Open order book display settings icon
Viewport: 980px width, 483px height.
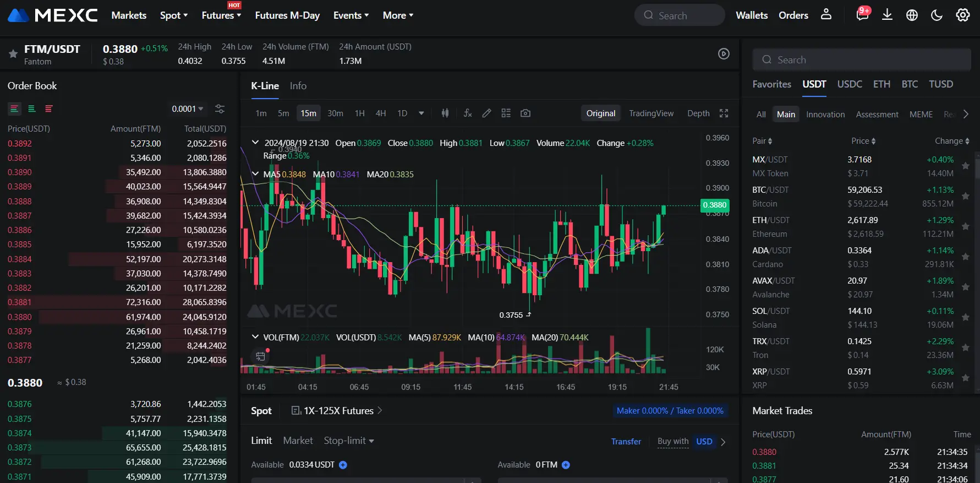220,109
